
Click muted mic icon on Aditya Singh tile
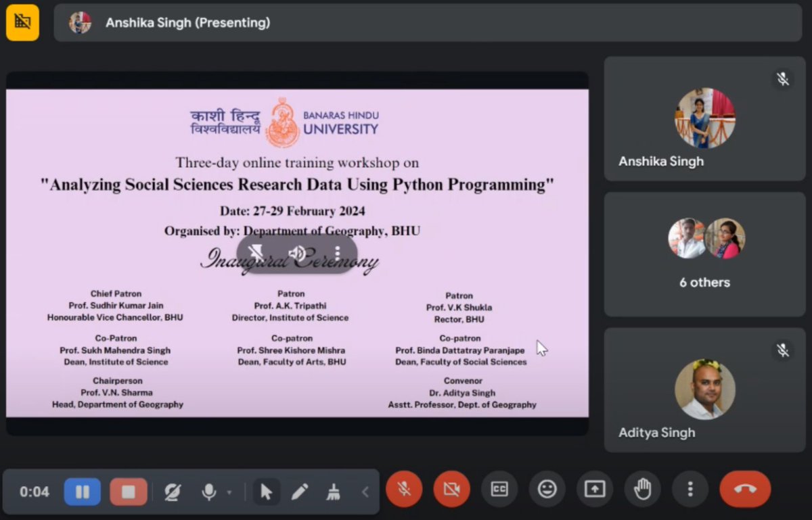[783, 350]
